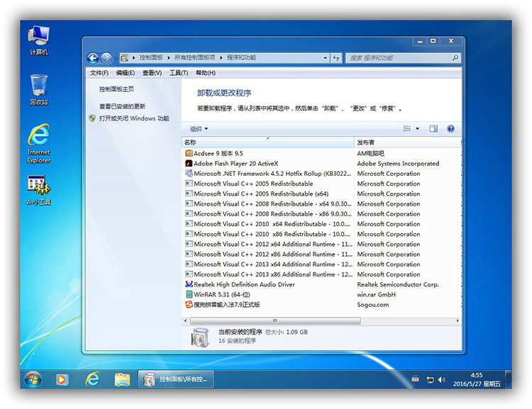Image resolution: width=532 pixels, height=409 pixels.
Task: Open the recent pages dropdown arrow
Action: coord(116,58)
